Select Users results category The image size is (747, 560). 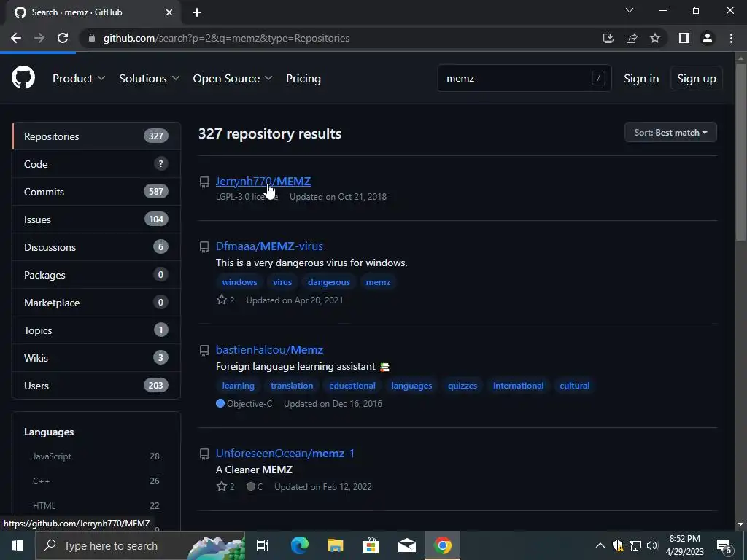coord(96,385)
